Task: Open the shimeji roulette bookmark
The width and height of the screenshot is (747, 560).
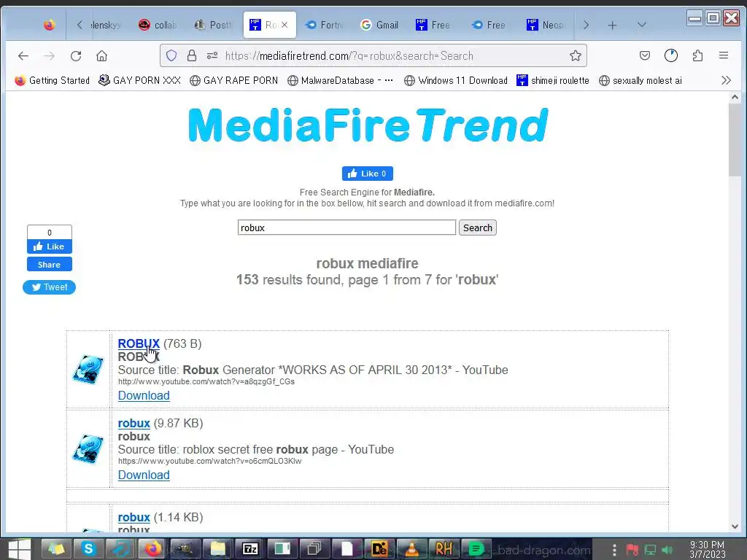Action: click(x=553, y=80)
